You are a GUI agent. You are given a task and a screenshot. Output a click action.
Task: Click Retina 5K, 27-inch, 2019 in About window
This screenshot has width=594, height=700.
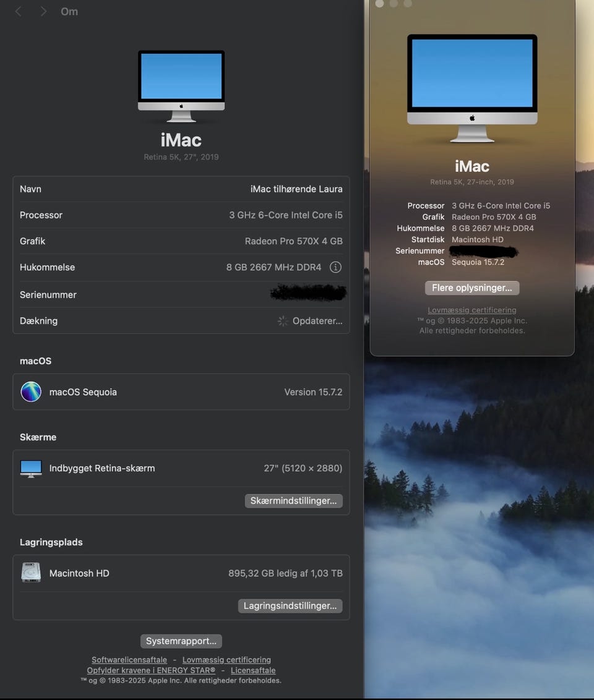click(472, 182)
